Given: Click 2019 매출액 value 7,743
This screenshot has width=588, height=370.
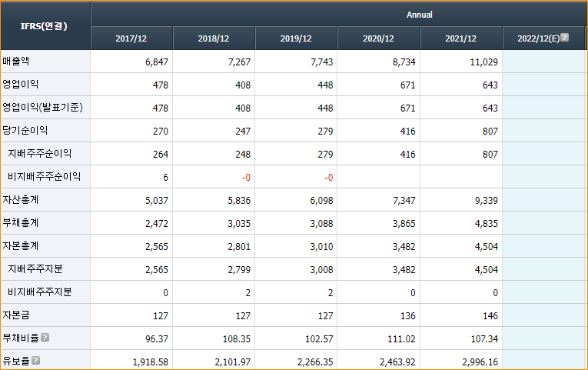Looking at the screenshot, I should [x=322, y=62].
